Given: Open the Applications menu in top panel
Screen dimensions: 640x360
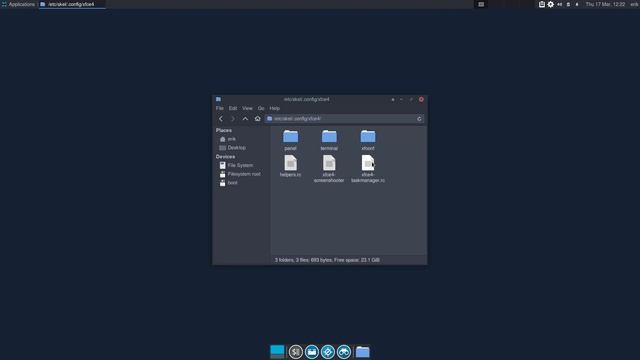Looking at the screenshot, I should [x=18, y=4].
